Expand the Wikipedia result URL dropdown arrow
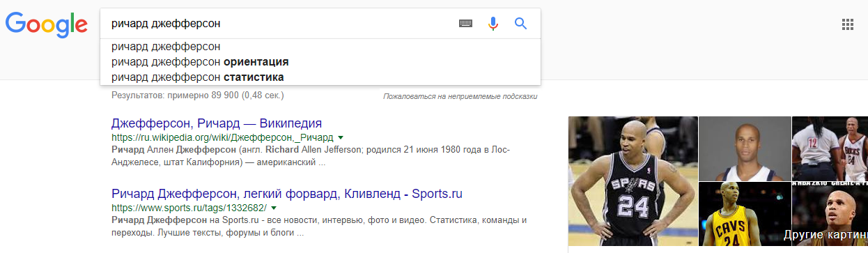This screenshot has width=868, height=253. (341, 138)
